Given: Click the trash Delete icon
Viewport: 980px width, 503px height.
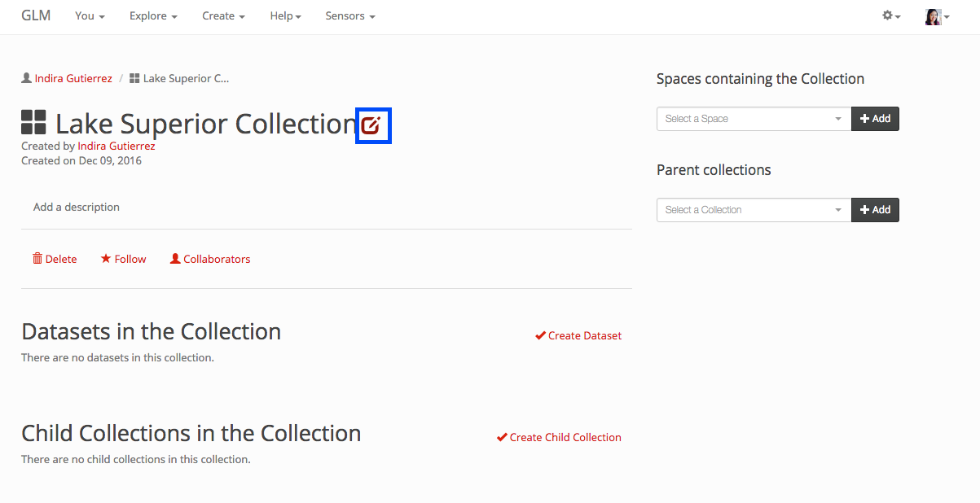Looking at the screenshot, I should (x=37, y=259).
